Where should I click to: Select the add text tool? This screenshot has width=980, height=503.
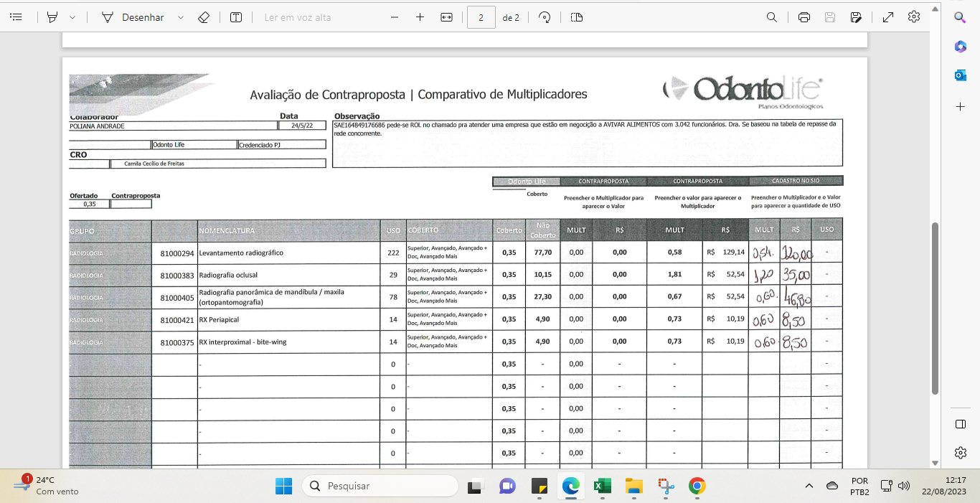click(235, 17)
